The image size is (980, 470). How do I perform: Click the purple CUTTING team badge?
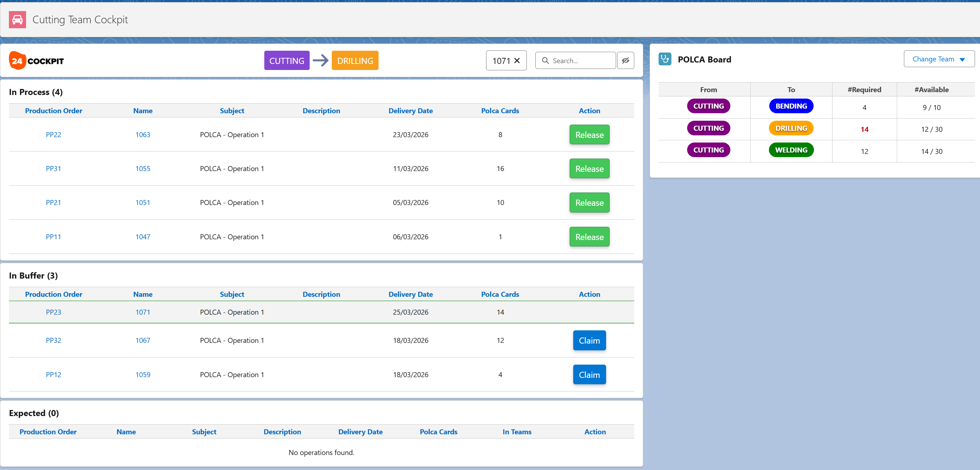tap(286, 60)
